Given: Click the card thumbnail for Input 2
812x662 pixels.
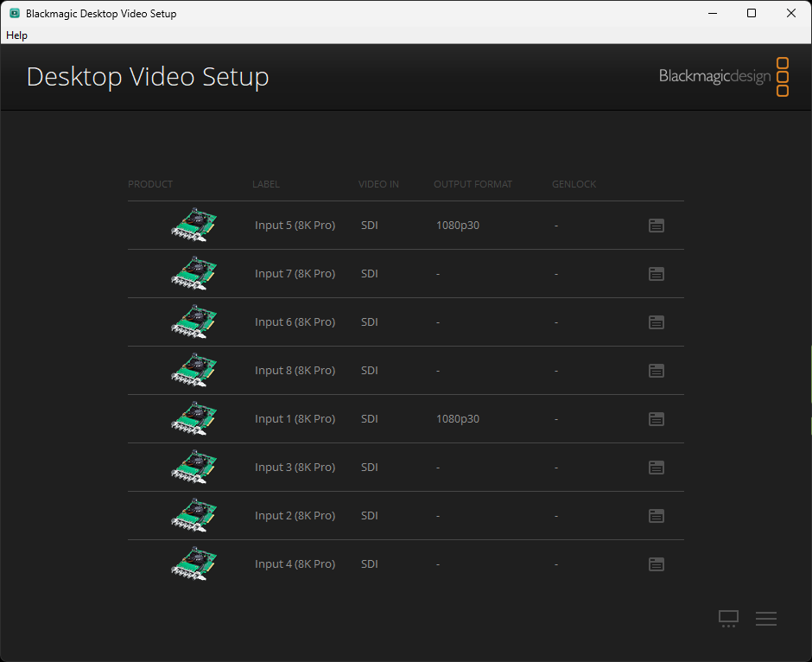Looking at the screenshot, I should pyautogui.click(x=194, y=515).
